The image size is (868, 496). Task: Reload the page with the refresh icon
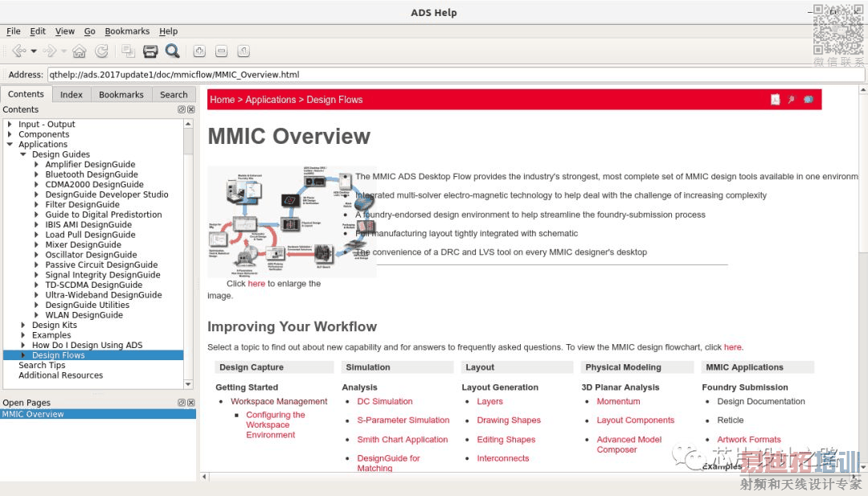(x=101, y=51)
